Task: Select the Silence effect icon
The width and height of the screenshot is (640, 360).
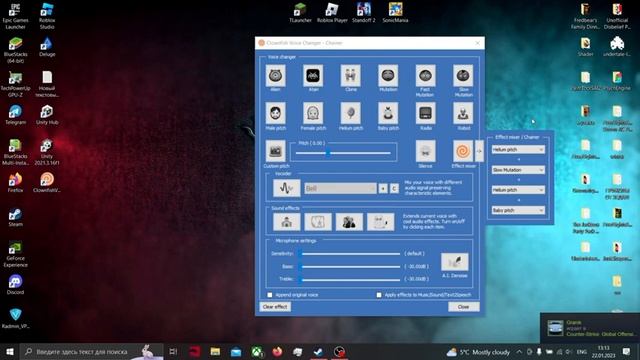Action: [x=425, y=151]
